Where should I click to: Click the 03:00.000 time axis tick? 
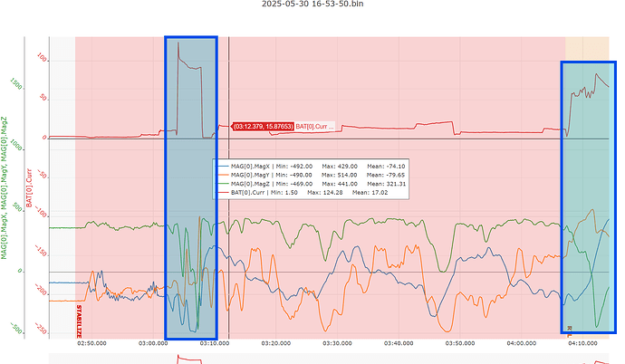(x=153, y=343)
